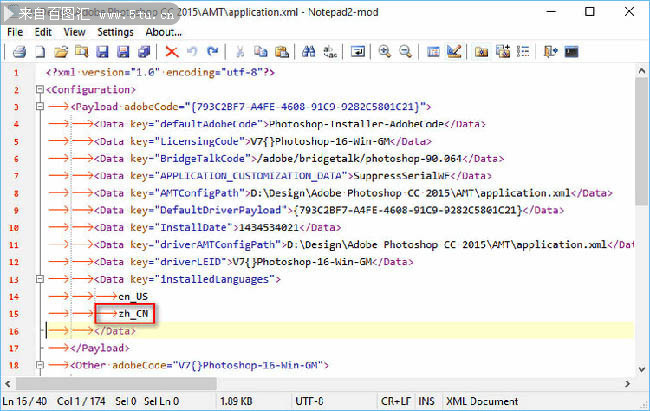This screenshot has height=411, width=650.
Task: Click the red X delete icon
Action: (x=172, y=52)
